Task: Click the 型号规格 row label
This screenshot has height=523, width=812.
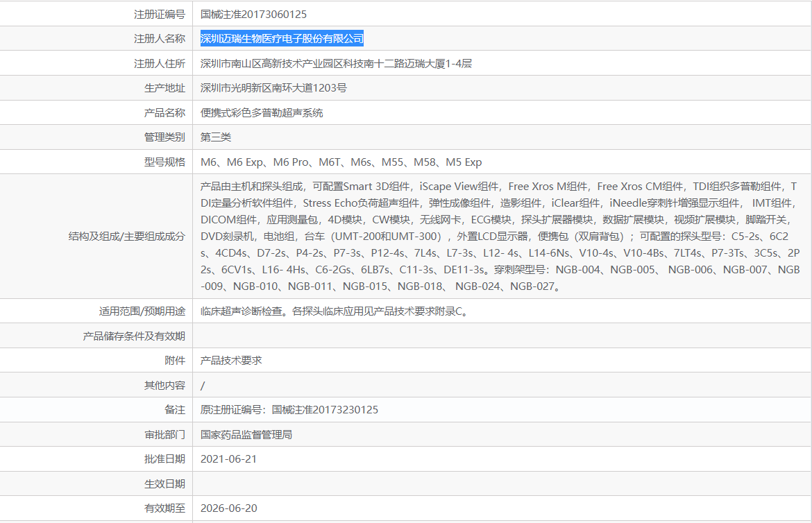Action: (164, 162)
